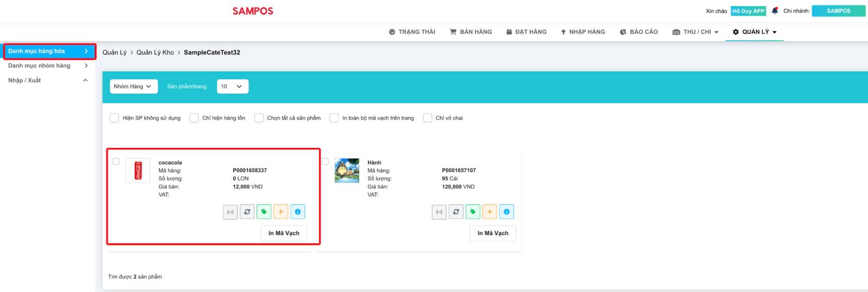
Task: Click SampleCateTest32 breadcrumb
Action: click(212, 53)
